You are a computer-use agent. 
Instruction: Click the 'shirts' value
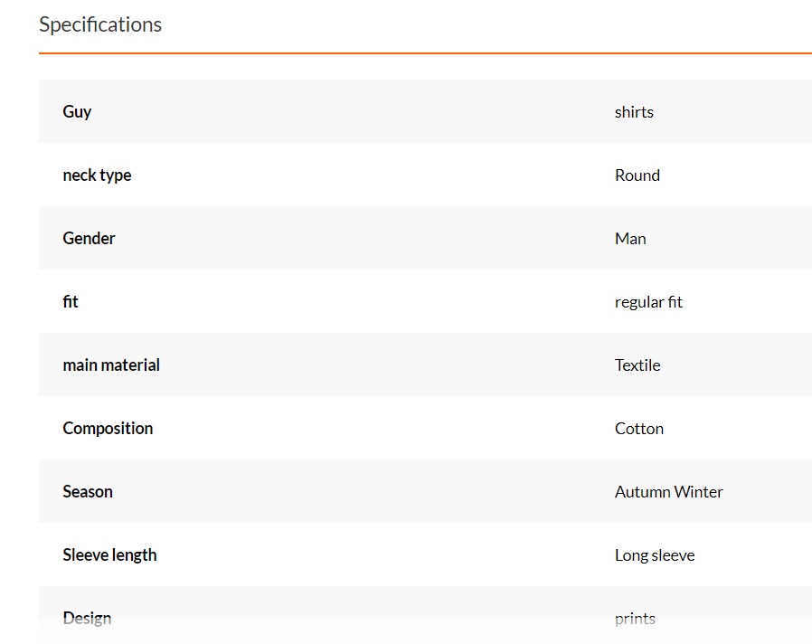coord(634,112)
